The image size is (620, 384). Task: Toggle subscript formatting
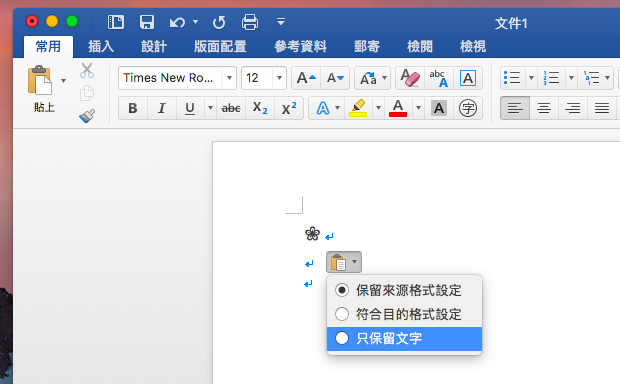coord(260,108)
